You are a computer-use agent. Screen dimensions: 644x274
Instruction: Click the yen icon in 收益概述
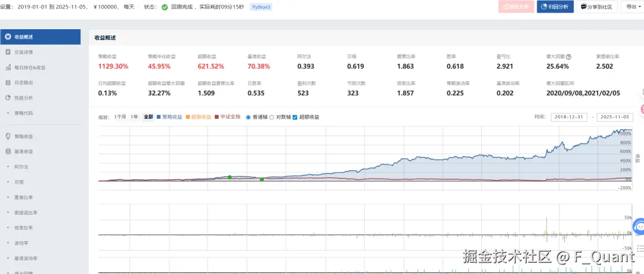pos(8,37)
